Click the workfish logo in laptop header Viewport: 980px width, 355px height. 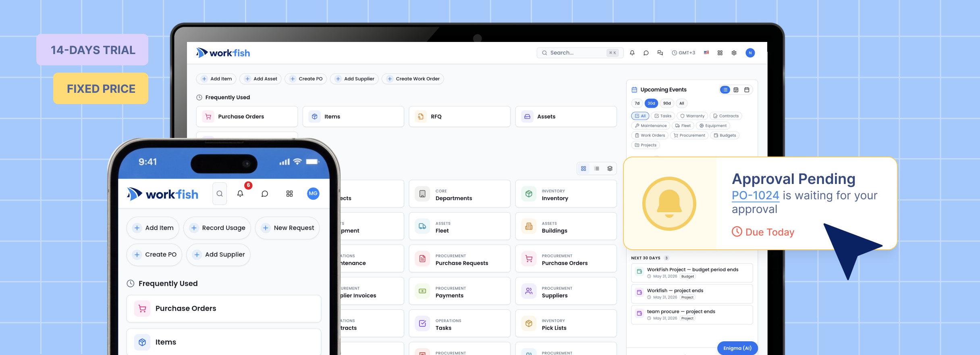[223, 53]
